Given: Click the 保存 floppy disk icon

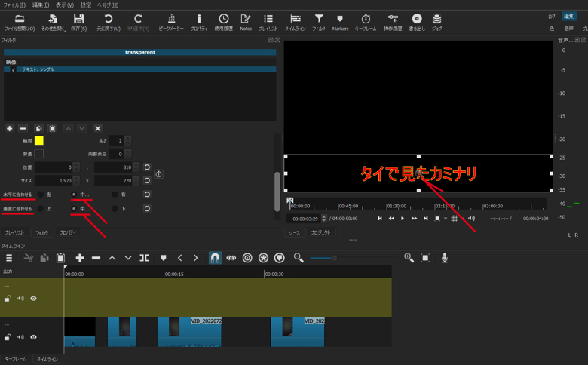Looking at the screenshot, I should point(78,19).
